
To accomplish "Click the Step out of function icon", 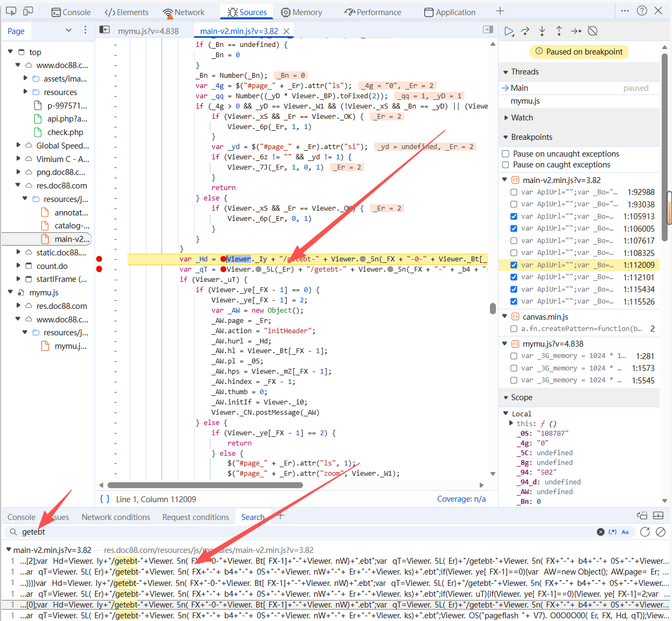I will coord(559,31).
